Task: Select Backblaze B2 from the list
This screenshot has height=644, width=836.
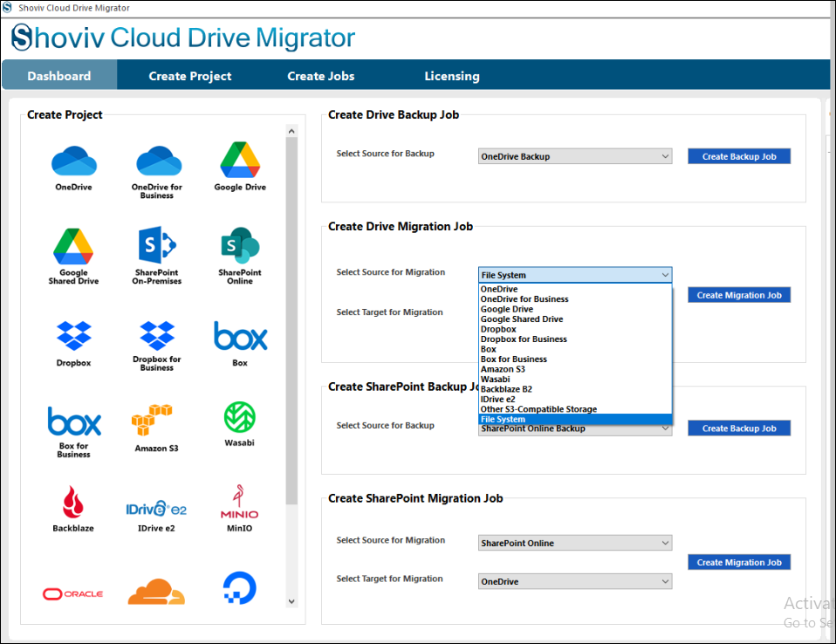Action: pos(575,389)
